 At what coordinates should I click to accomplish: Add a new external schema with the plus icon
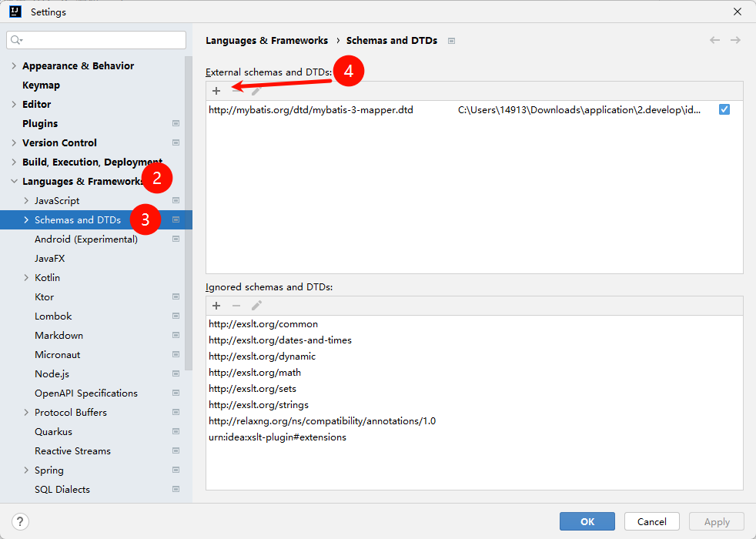click(216, 90)
